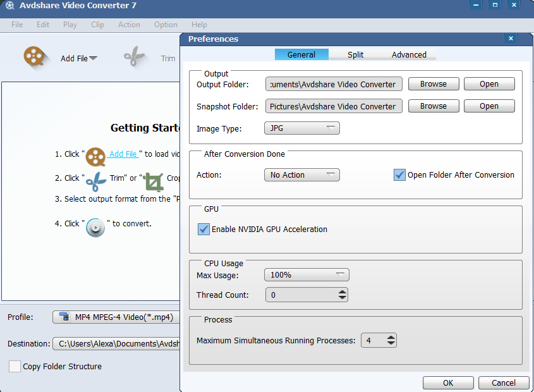Open the Action menu
Viewport: 534px width, 392px height.
pos(129,25)
